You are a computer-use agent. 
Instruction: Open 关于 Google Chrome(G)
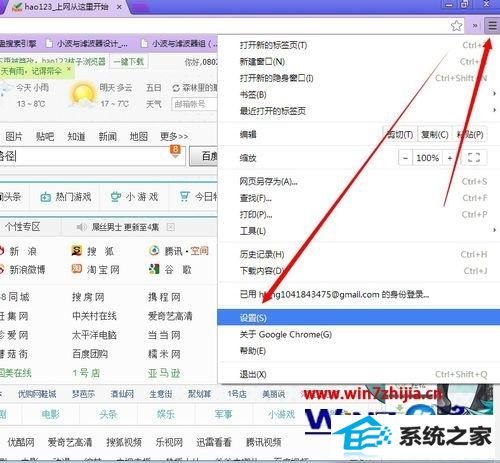(359, 334)
